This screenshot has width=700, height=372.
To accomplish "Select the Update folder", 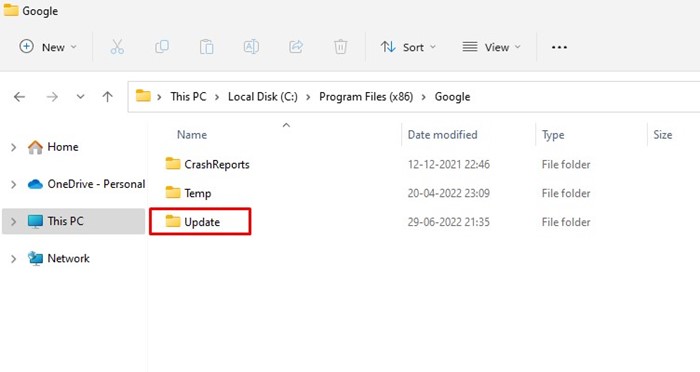I will 200,222.
